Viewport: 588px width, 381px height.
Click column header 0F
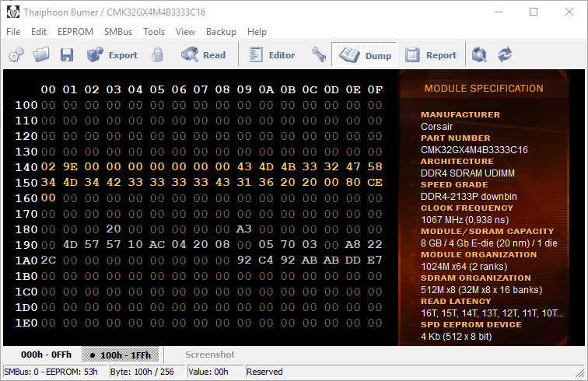375,89
